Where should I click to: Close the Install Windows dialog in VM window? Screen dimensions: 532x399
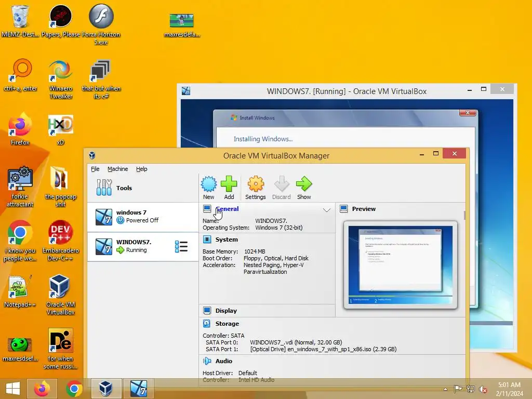click(468, 113)
